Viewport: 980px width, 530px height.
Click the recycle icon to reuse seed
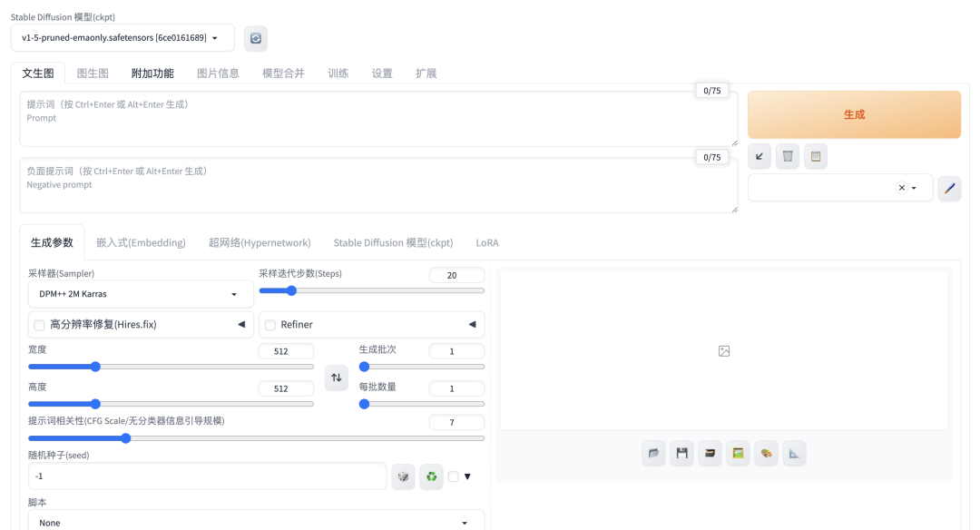(431, 476)
